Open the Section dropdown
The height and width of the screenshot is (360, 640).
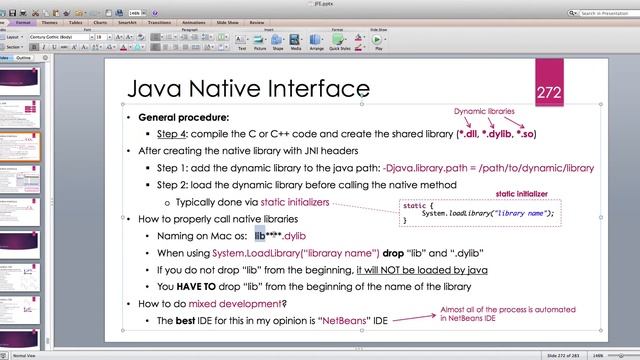[15, 47]
